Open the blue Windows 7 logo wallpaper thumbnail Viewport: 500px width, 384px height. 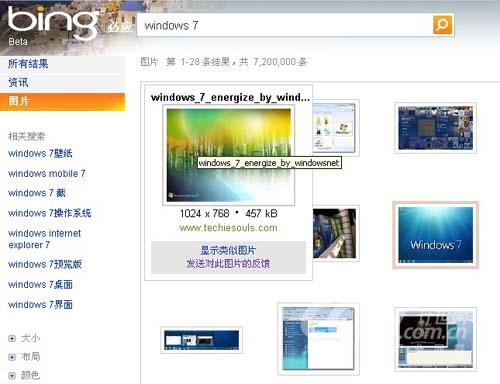(x=435, y=235)
